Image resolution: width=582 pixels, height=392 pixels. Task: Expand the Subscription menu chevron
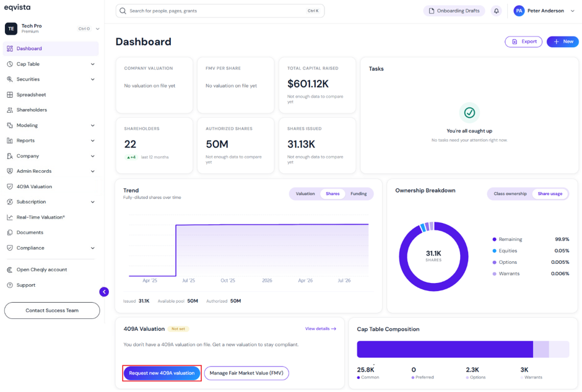(92, 202)
